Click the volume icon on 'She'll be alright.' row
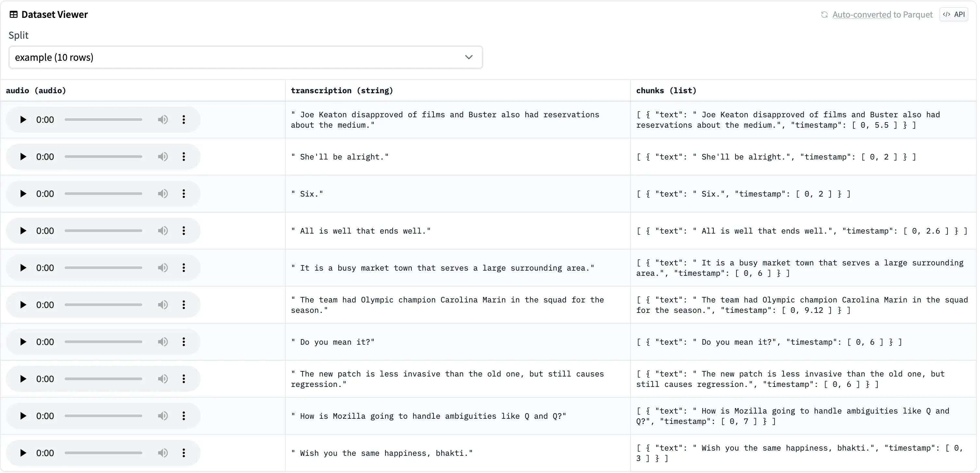 pos(163,156)
